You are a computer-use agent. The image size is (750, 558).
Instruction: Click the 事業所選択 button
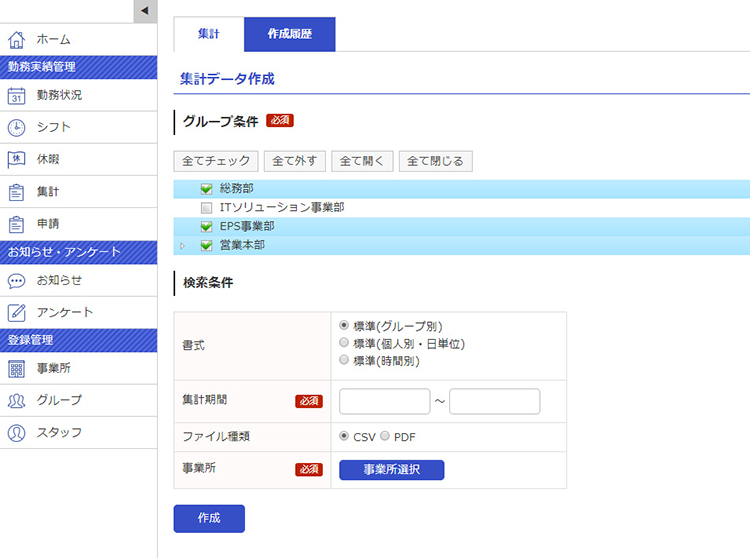click(x=392, y=470)
